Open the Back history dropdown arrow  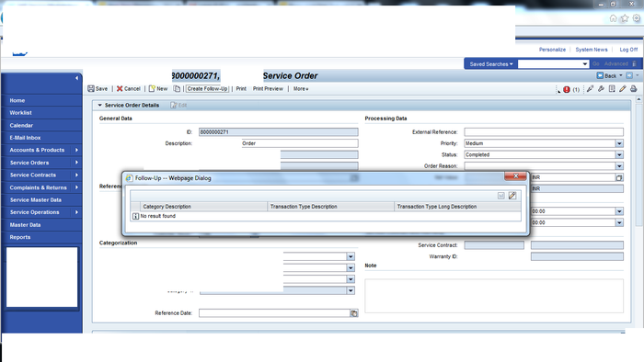click(621, 76)
